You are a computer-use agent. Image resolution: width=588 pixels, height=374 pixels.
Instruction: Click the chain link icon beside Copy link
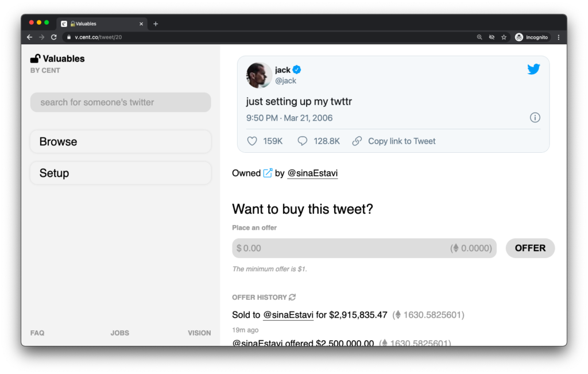point(357,141)
